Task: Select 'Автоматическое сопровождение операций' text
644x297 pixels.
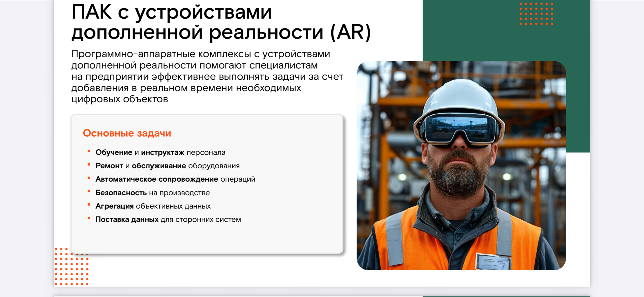Action: click(175, 179)
